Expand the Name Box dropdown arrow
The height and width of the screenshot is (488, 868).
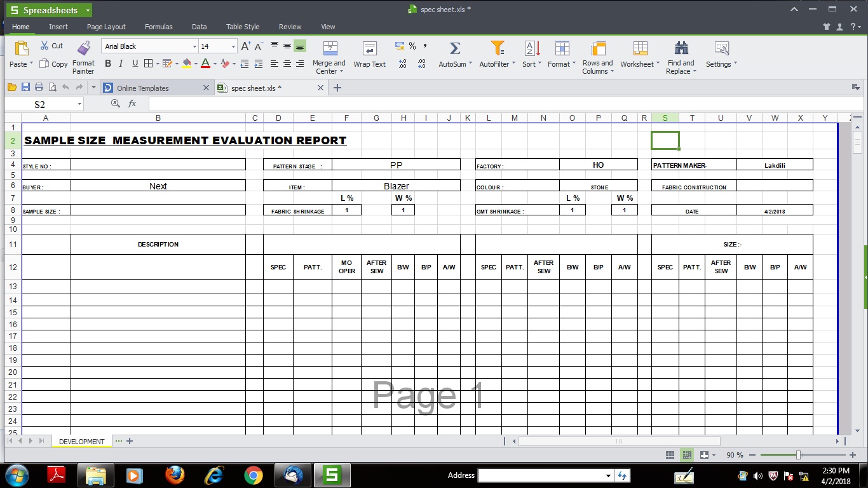click(79, 104)
